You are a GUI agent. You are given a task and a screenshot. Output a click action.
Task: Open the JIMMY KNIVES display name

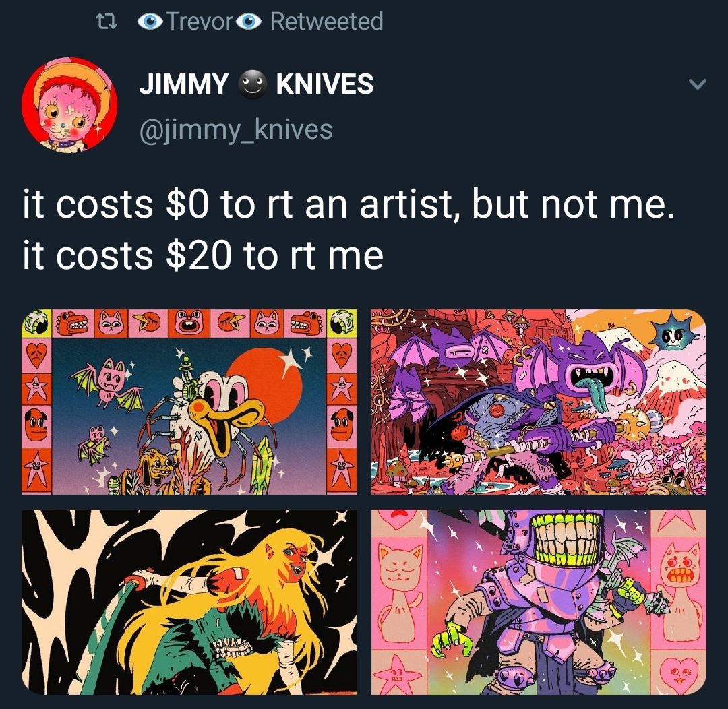click(256, 84)
